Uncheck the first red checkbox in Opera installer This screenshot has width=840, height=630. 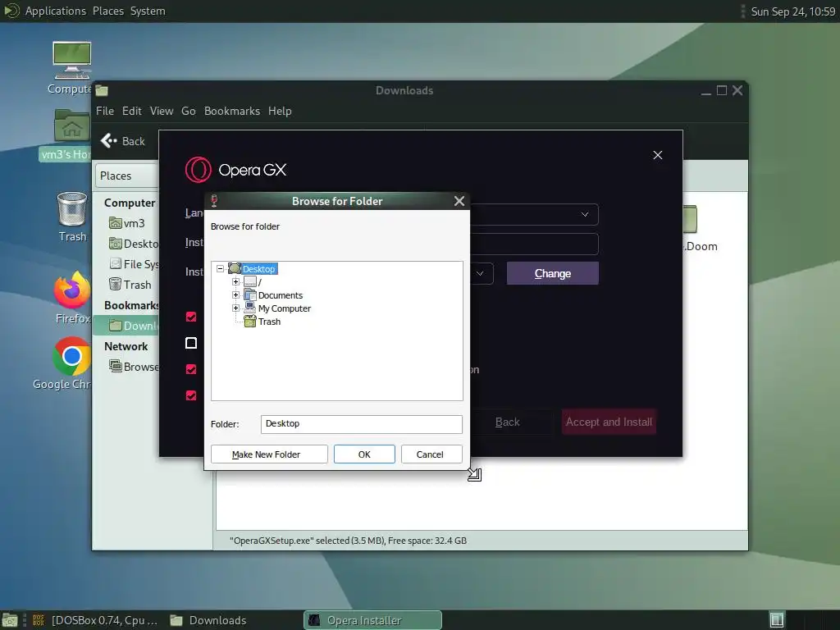pyautogui.click(x=190, y=317)
